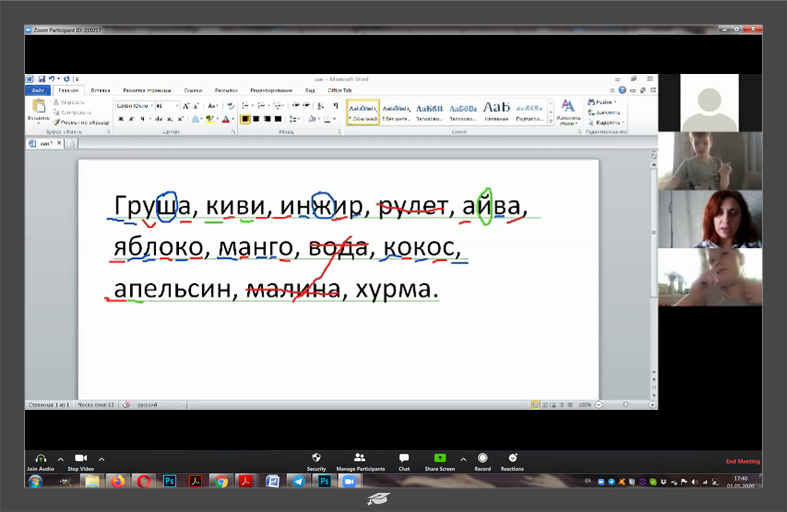This screenshot has width=787, height=512.
Task: Undo the last action in Word
Action: point(51,79)
